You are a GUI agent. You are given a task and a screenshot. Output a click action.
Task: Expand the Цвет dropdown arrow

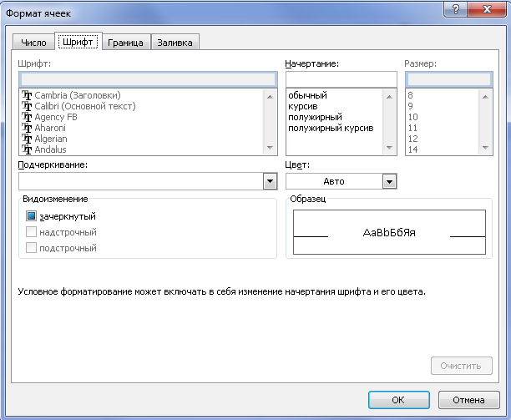coord(388,180)
